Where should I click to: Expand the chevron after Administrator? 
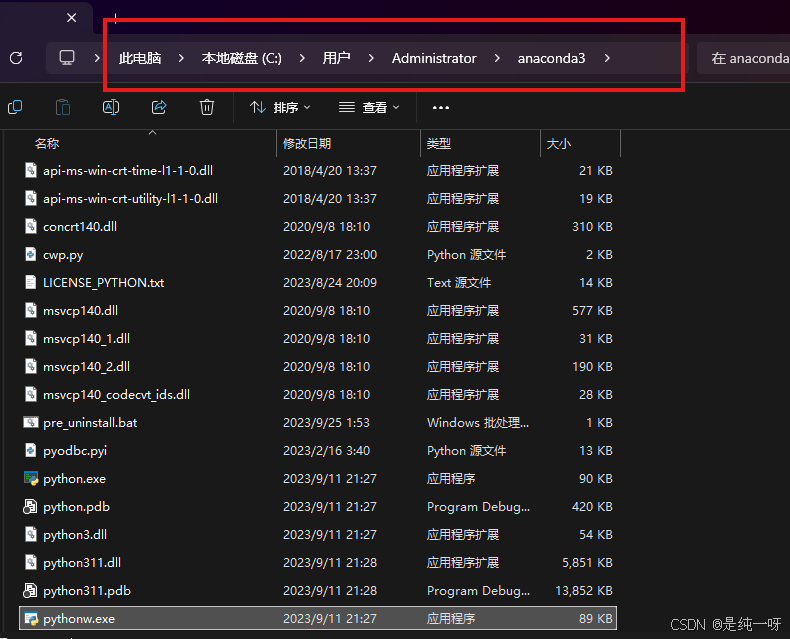[x=497, y=58]
